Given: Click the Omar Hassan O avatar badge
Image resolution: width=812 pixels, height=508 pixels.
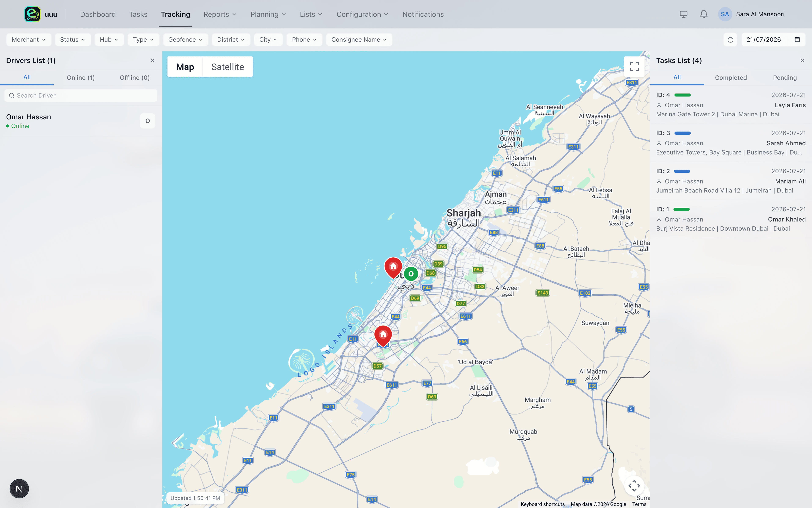Looking at the screenshot, I should [x=148, y=121].
